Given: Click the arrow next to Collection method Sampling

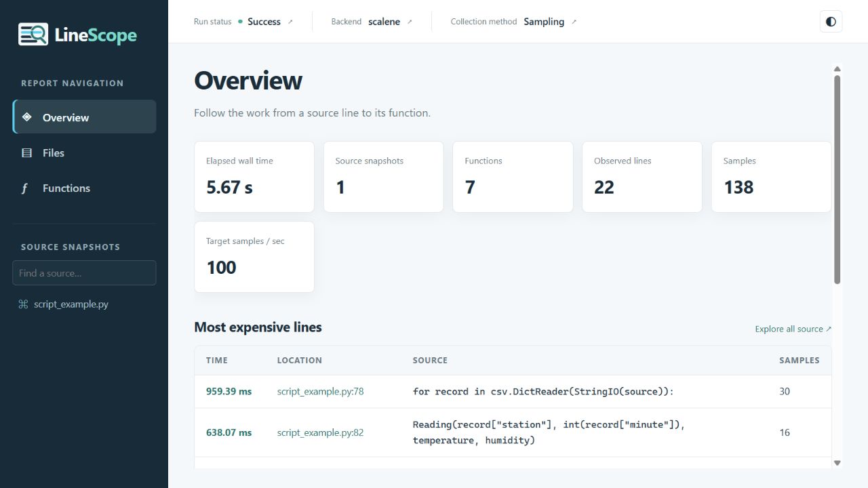Looking at the screenshot, I should coord(574,22).
